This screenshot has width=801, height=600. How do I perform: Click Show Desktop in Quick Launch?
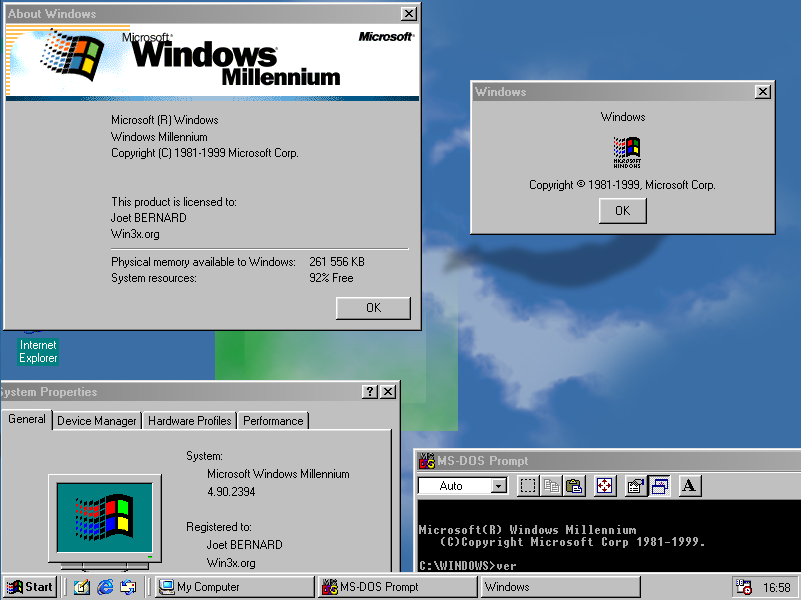click(82, 587)
